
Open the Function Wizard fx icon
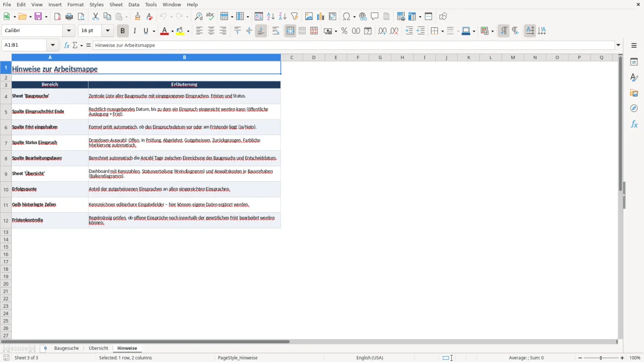pyautogui.click(x=67, y=45)
